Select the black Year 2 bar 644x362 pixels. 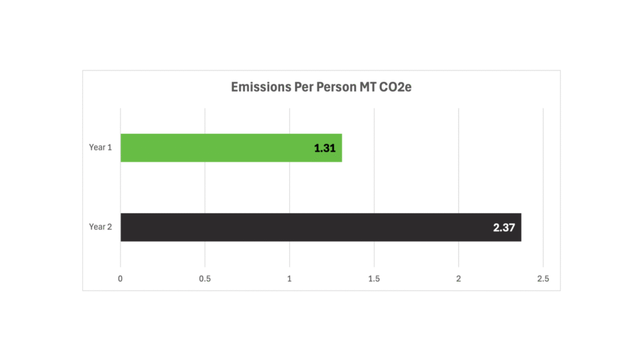302,227
